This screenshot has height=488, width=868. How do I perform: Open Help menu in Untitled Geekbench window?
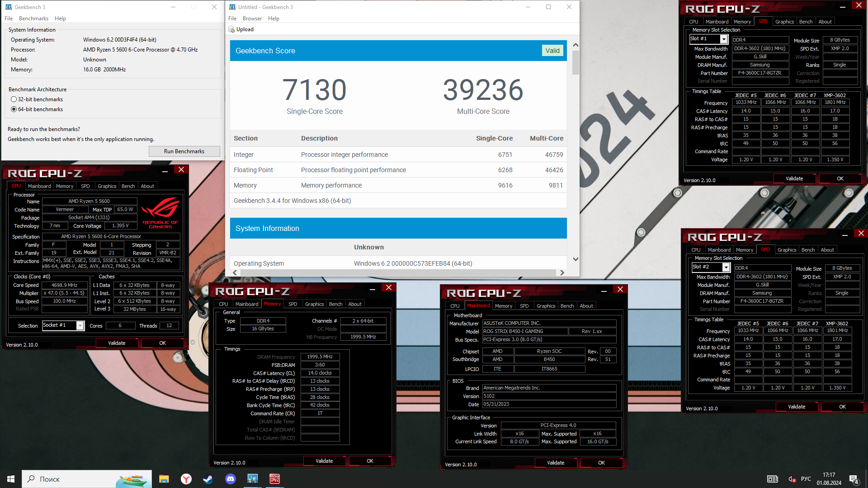(274, 19)
